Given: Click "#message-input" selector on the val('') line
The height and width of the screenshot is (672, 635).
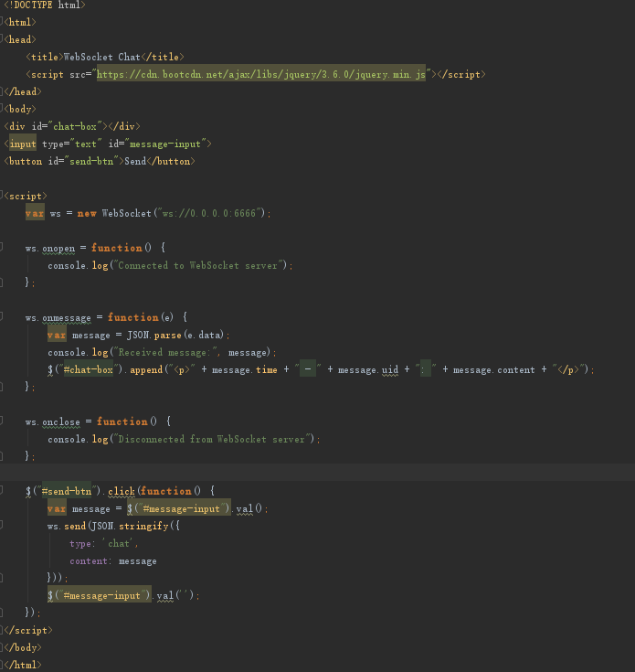Looking at the screenshot, I should coord(102,596).
